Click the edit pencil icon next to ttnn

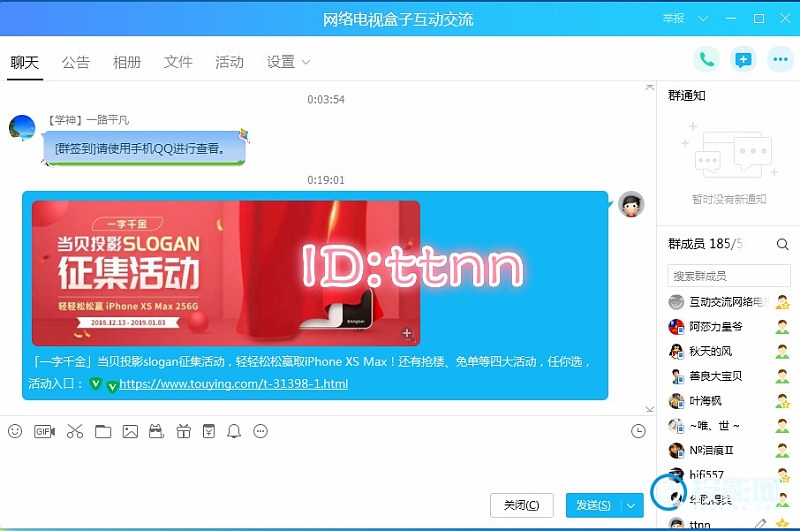click(x=761, y=524)
